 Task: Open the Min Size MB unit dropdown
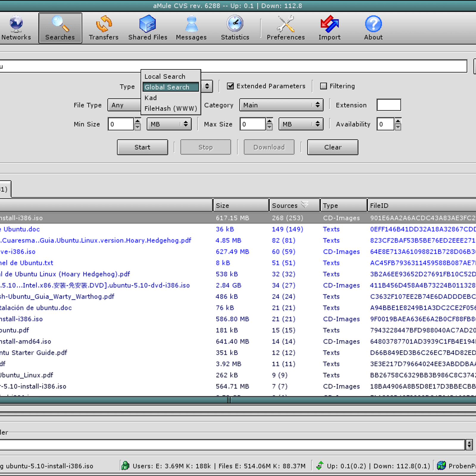[x=169, y=124]
